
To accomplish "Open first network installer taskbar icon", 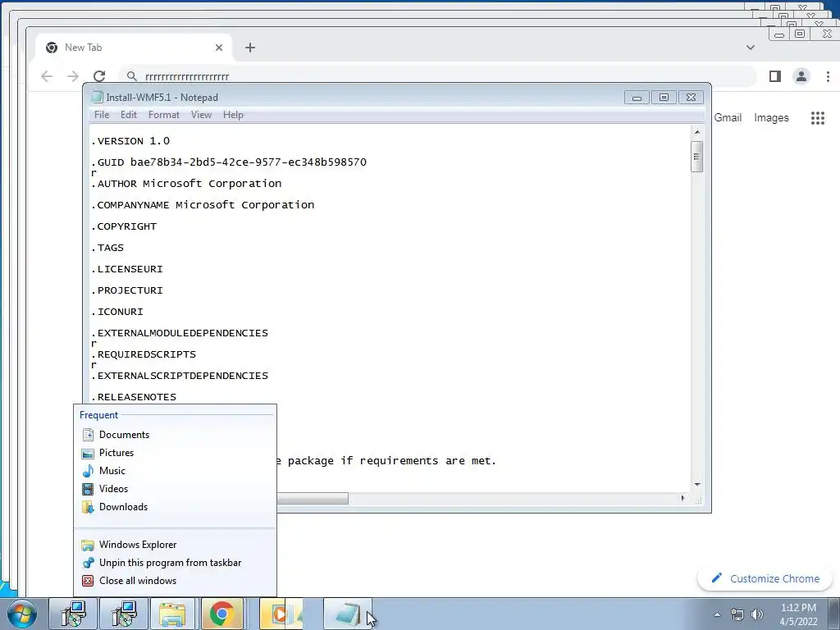I will click(x=73, y=614).
